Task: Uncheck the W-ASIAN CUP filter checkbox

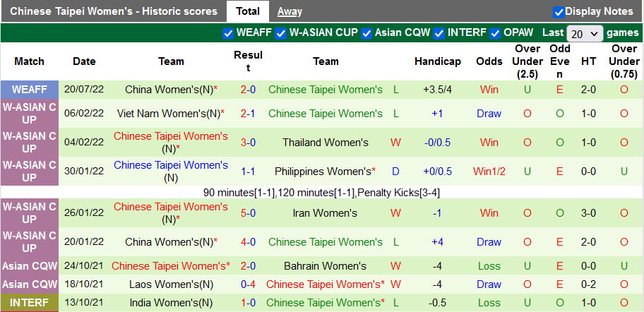Action: [281, 33]
